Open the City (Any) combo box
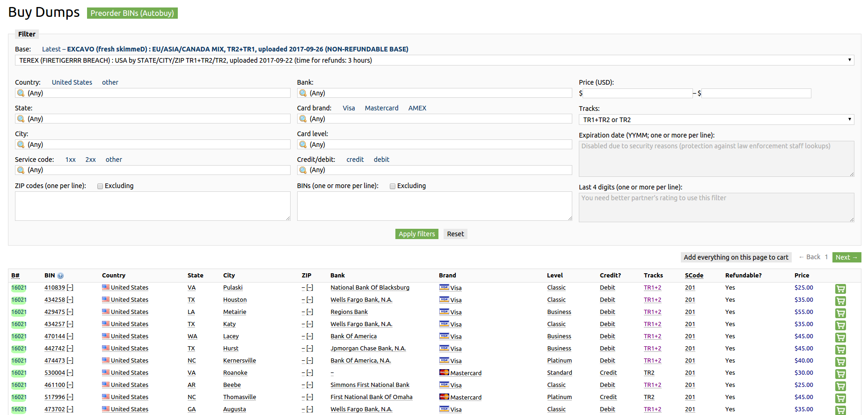 coord(153,145)
